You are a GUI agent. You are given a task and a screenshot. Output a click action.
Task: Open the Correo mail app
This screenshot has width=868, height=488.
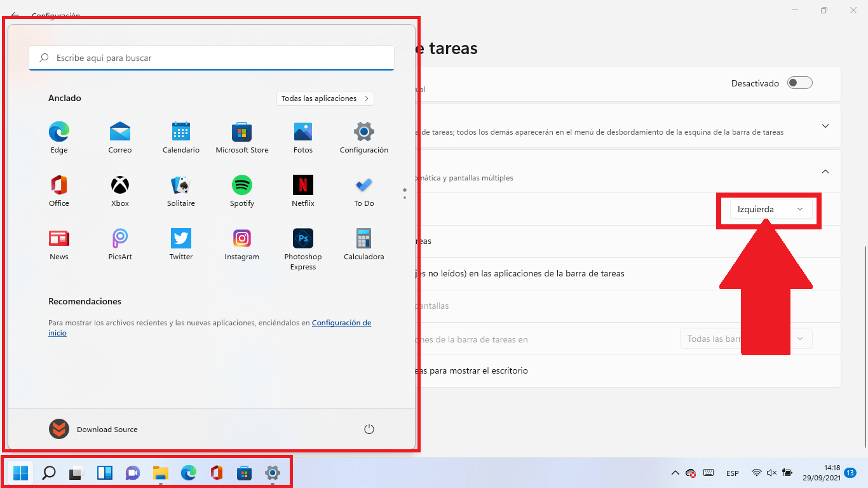[120, 138]
